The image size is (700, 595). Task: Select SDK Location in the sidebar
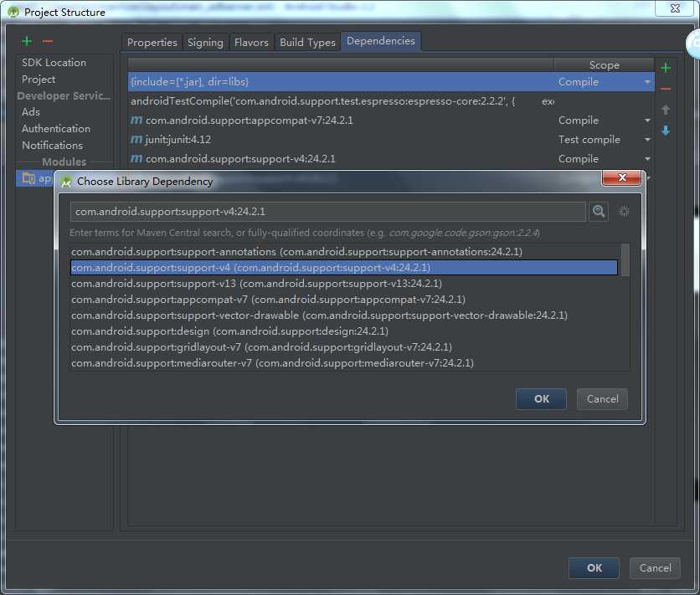pos(54,63)
